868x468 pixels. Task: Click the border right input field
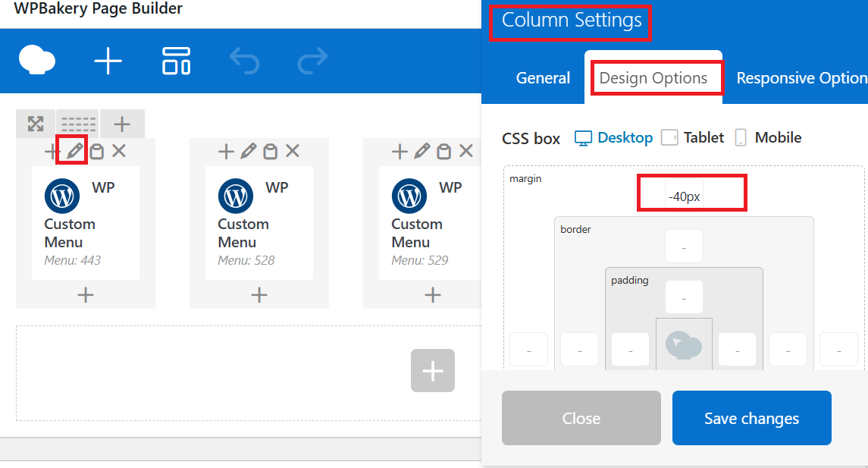pos(788,350)
